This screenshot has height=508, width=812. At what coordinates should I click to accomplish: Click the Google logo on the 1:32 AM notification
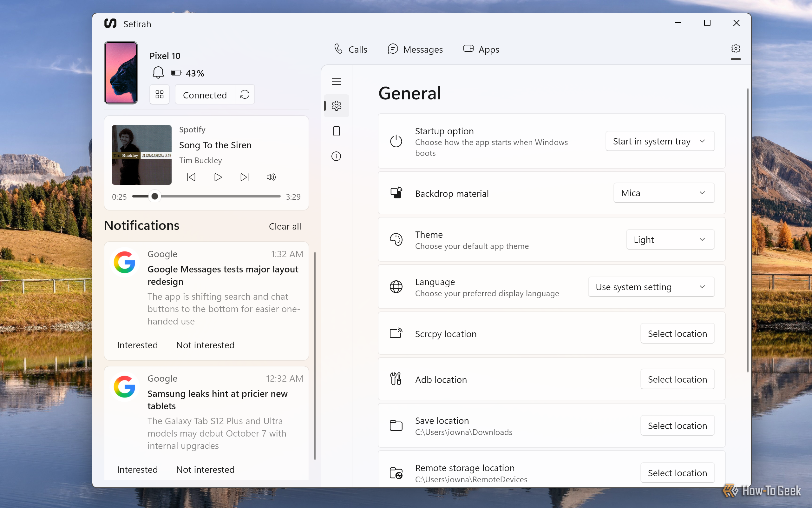pos(124,262)
